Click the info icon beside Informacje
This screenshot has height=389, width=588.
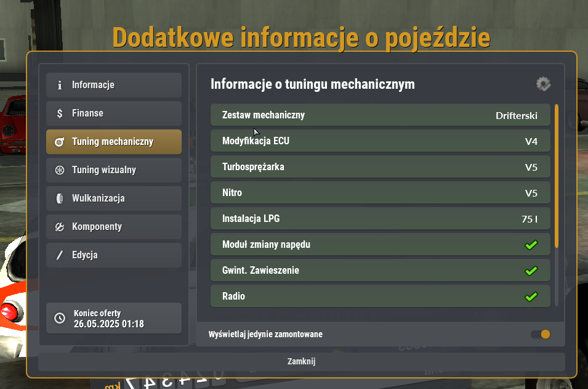point(60,85)
